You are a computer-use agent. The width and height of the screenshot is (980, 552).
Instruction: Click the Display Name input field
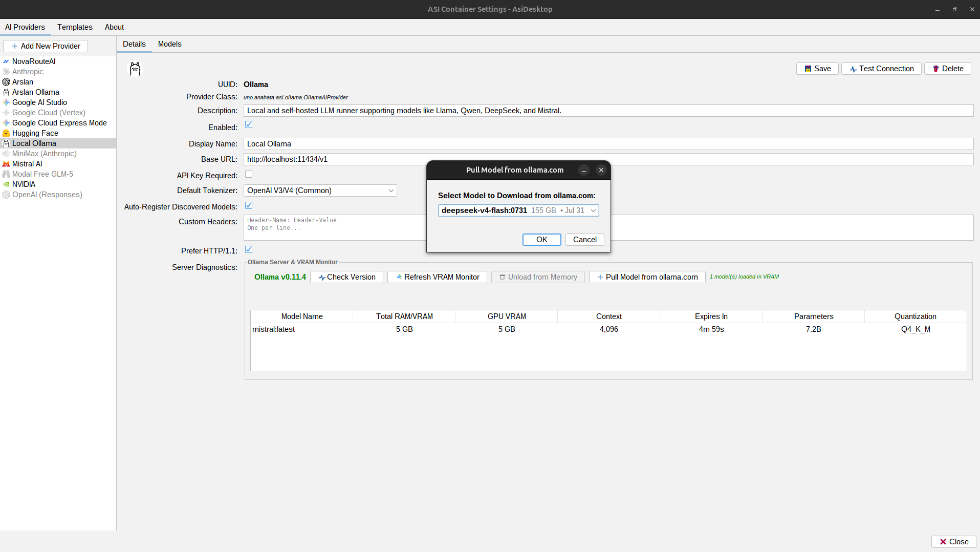(608, 144)
